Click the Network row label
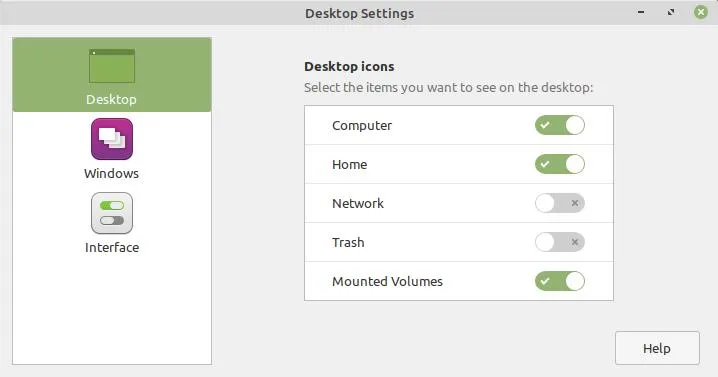The height and width of the screenshot is (377, 718). tap(358, 203)
